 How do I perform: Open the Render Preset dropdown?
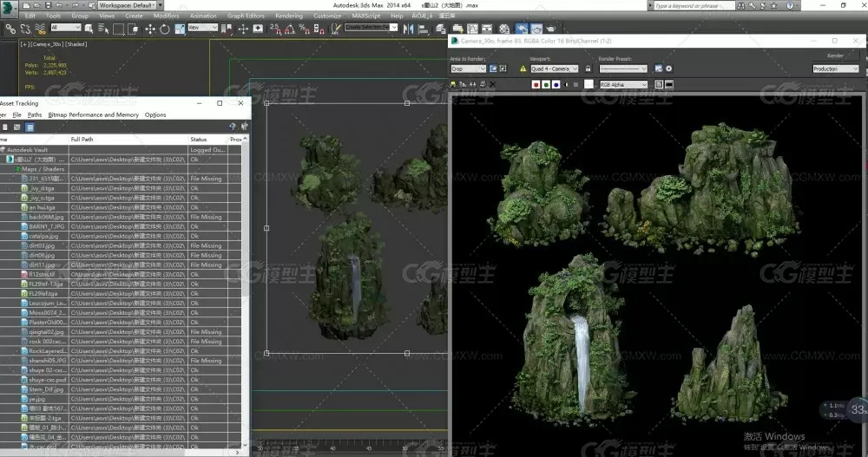pyautogui.click(x=622, y=69)
